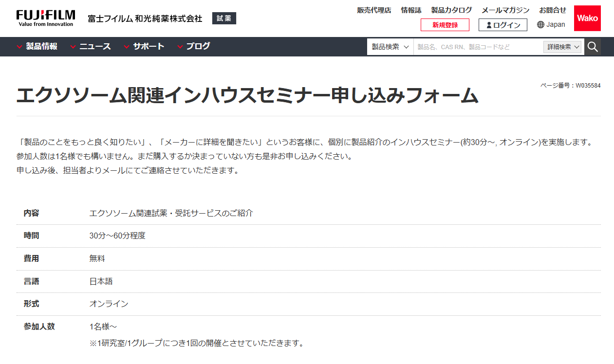Click 富士フイルム 和光純薬株式会社 company name
Screen dimensions: 614x364
pyautogui.click(x=145, y=18)
